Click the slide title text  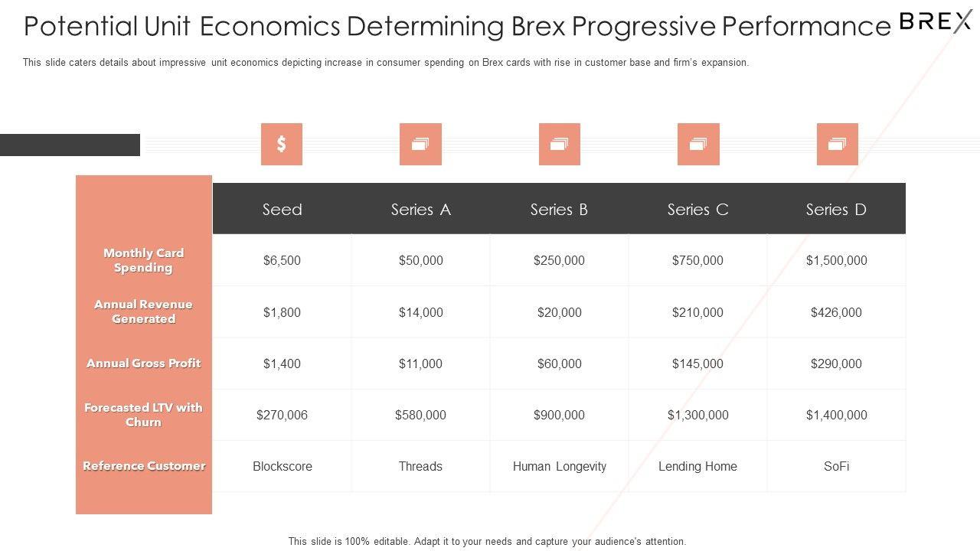pyautogui.click(x=457, y=26)
